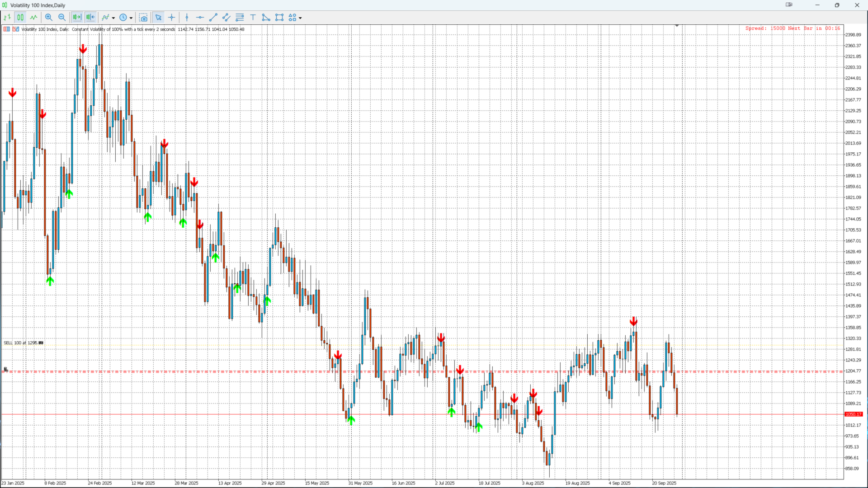Screen dimensions: 868x488
Task: Switch to bar chart display
Action: [7, 18]
